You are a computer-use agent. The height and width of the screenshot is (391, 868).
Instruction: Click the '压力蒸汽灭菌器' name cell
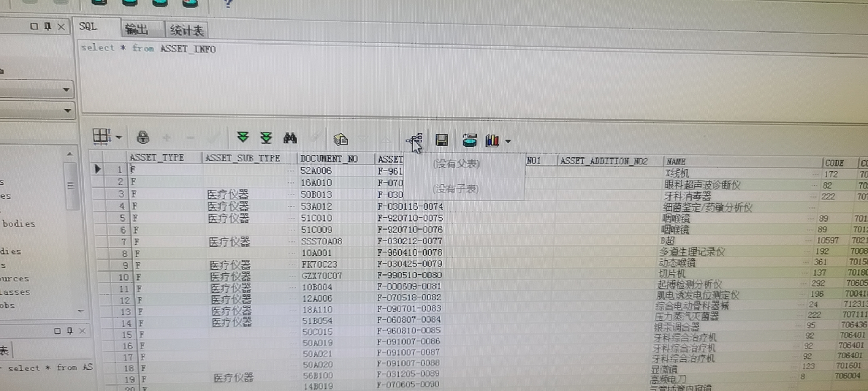tap(686, 316)
